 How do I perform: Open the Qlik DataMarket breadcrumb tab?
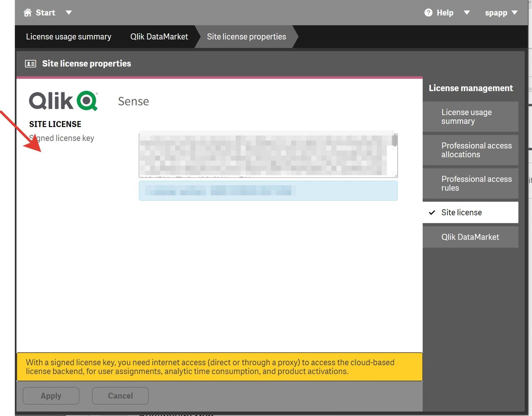159,37
